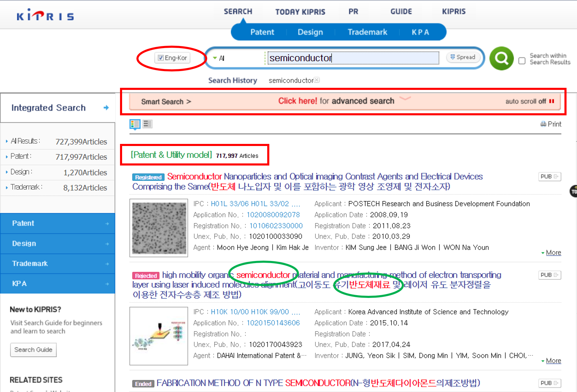Screen dimensions: 577x392
Task: Click the Rejected status badge
Action: [146, 276]
